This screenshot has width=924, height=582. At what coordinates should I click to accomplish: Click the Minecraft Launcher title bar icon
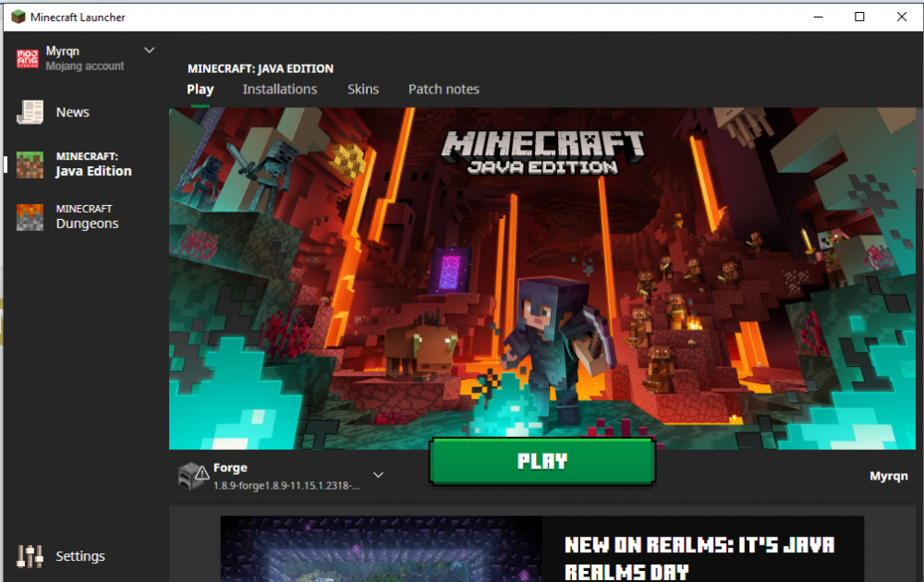18,17
